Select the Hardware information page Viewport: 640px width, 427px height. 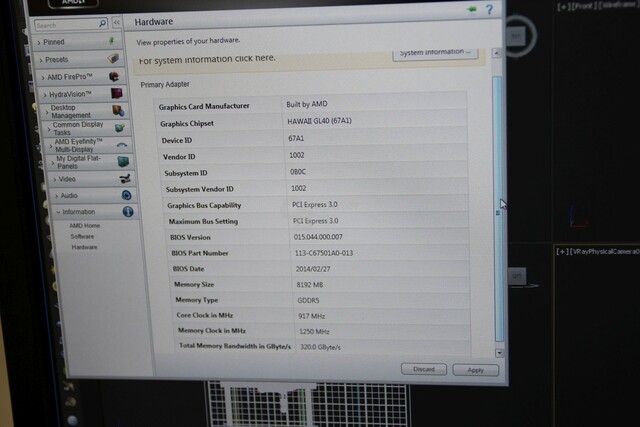84,247
